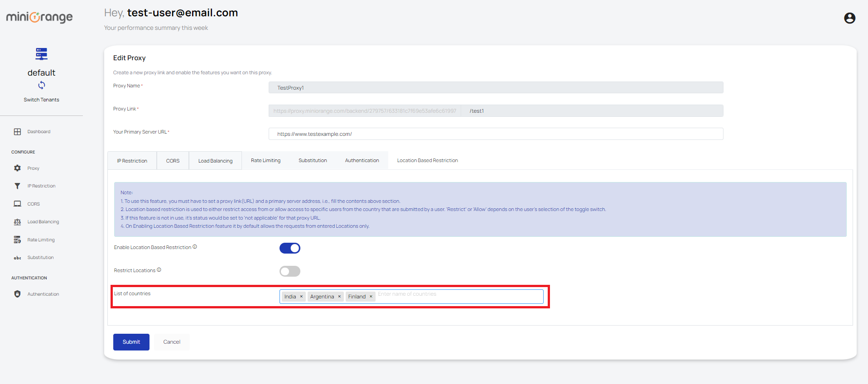This screenshot has height=384, width=868.
Task: Click info icon beside Enable Location Based Restriction
Action: [x=195, y=247]
